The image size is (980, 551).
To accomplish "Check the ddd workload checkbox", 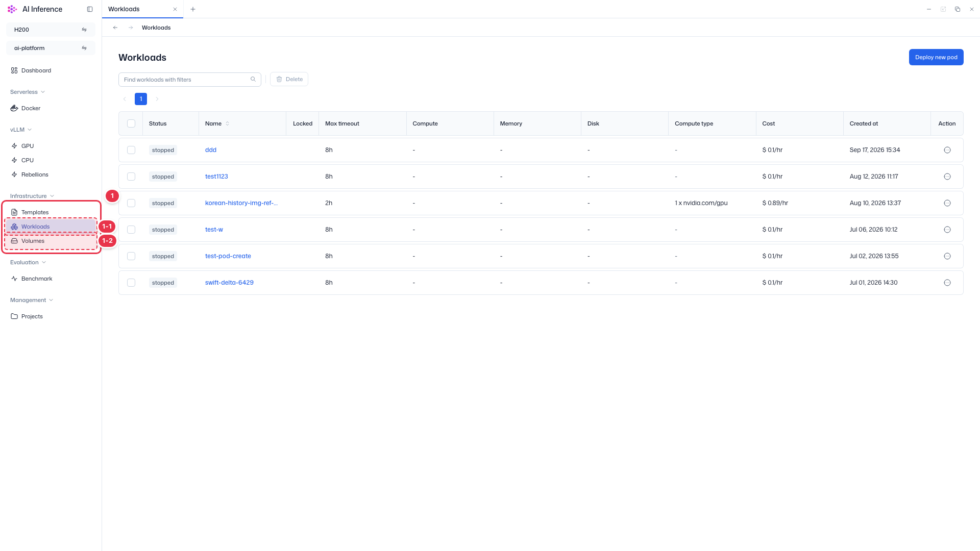I will (131, 150).
